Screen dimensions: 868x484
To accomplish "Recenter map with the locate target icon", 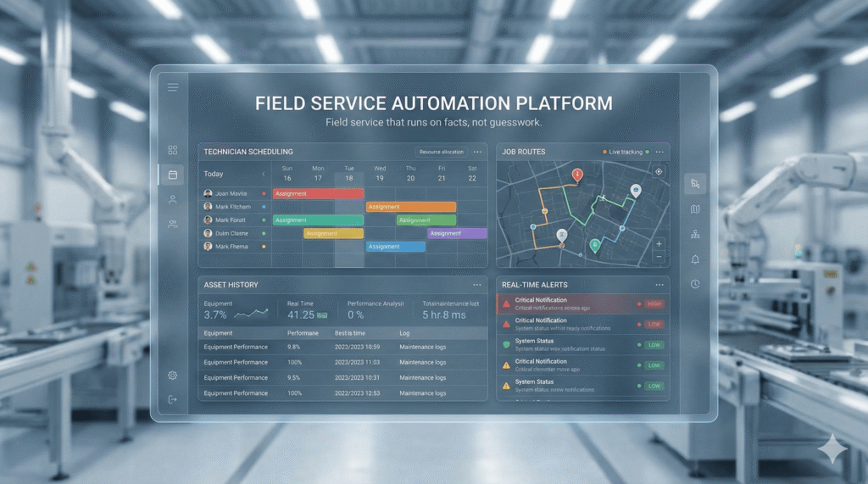I will point(659,171).
